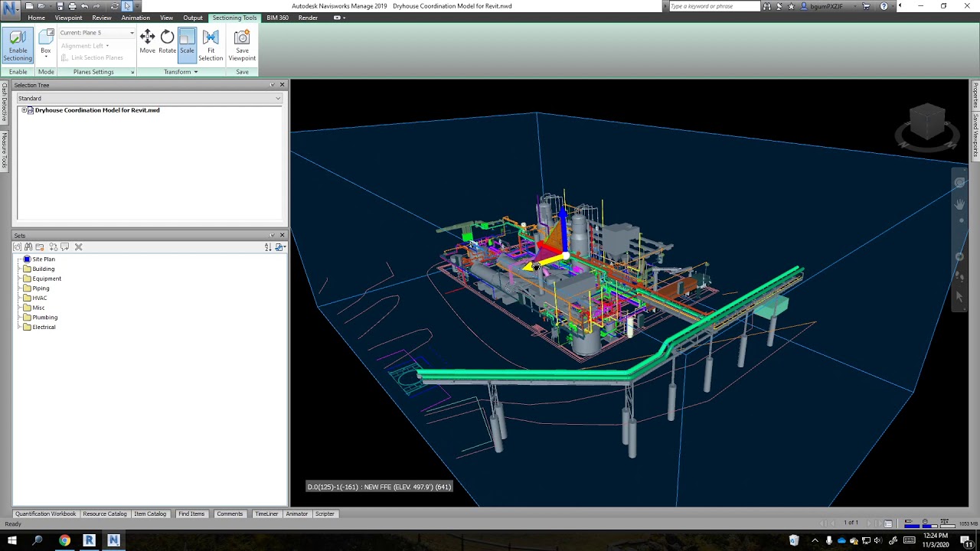Switch to the Output tab

[193, 18]
